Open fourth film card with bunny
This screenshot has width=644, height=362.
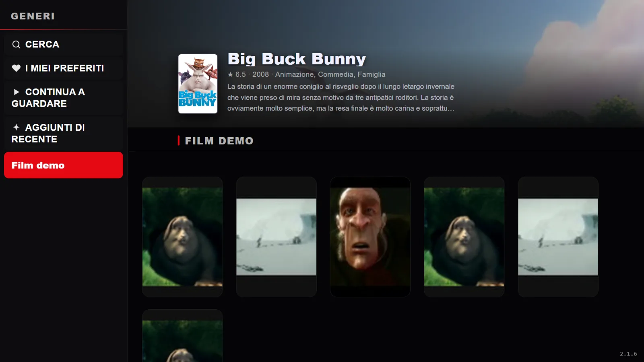tap(464, 237)
